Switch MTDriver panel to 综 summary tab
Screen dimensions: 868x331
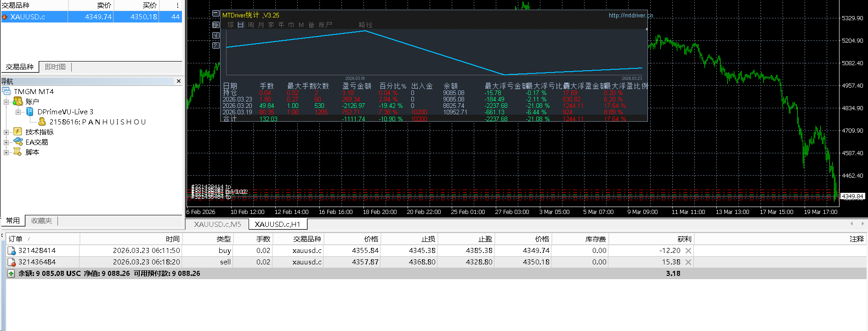(231, 25)
